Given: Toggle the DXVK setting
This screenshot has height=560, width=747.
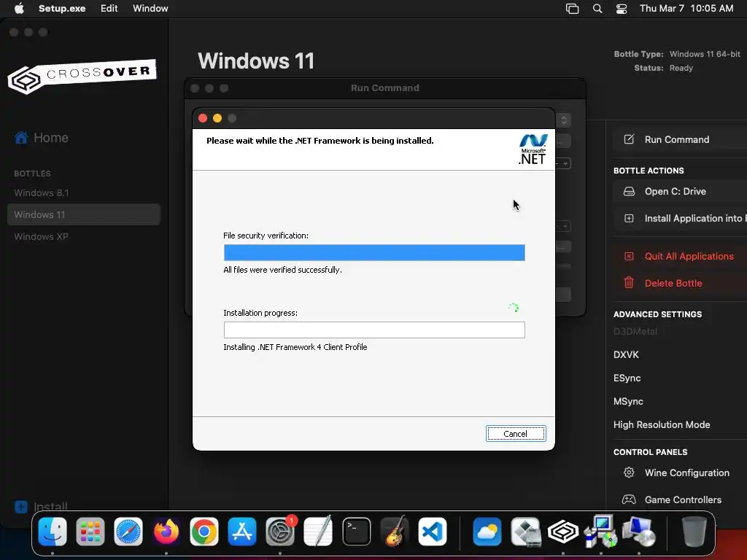Looking at the screenshot, I should pyautogui.click(x=626, y=355).
